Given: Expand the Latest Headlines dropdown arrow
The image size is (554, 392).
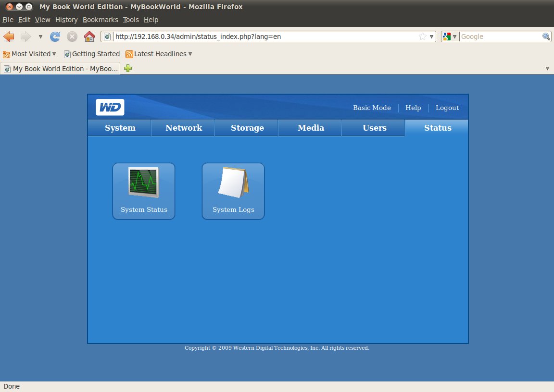Looking at the screenshot, I should 190,54.
